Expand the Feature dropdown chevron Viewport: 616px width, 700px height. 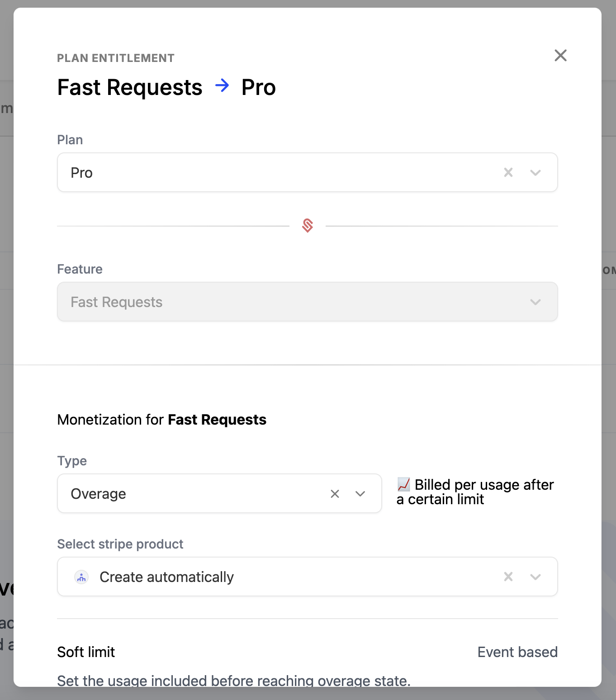(x=535, y=302)
